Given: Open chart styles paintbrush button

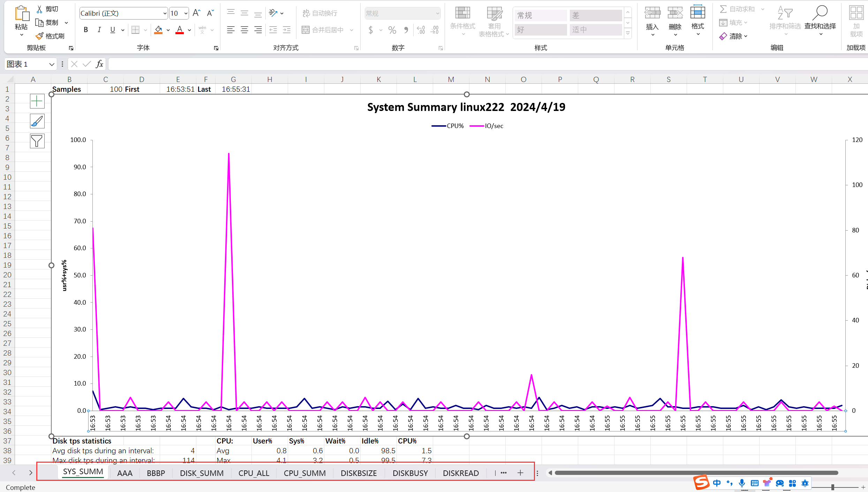Looking at the screenshot, I should click(37, 121).
